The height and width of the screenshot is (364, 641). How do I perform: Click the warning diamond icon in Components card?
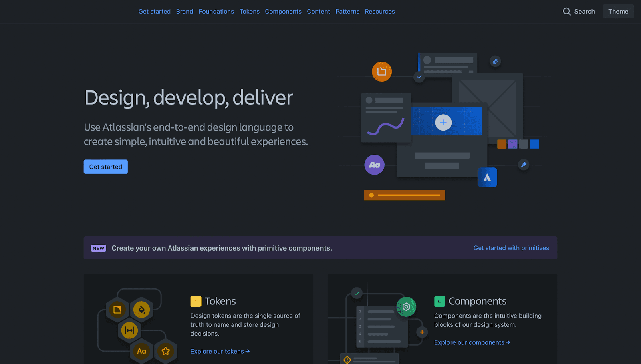(x=347, y=360)
